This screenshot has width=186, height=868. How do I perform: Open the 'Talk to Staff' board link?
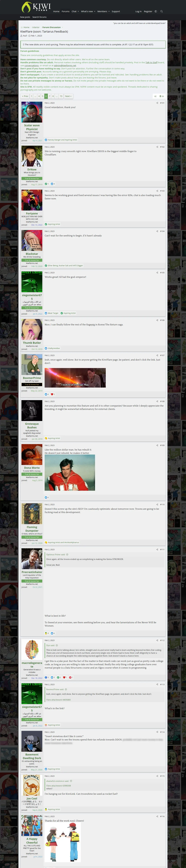pos(151,62)
